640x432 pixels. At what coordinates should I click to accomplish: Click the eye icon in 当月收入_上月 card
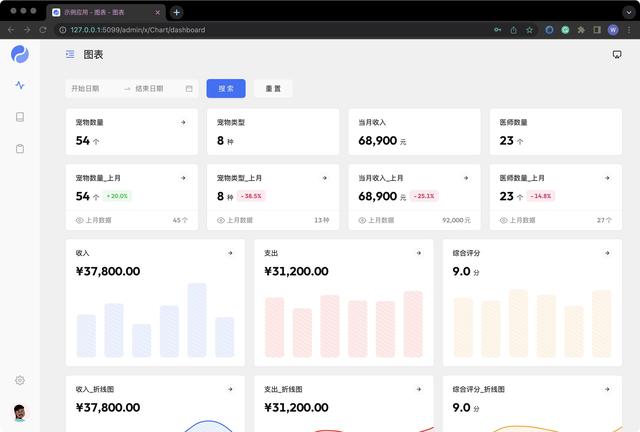pos(362,220)
